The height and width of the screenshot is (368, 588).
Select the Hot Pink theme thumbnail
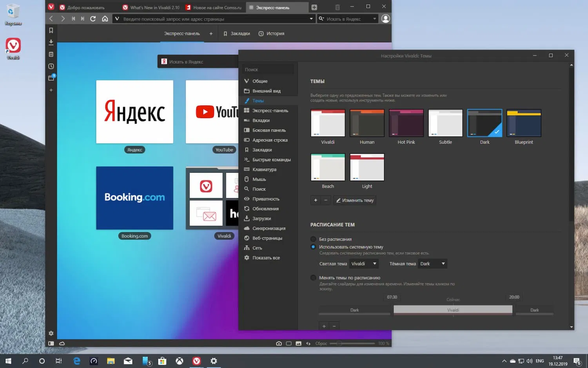point(406,123)
